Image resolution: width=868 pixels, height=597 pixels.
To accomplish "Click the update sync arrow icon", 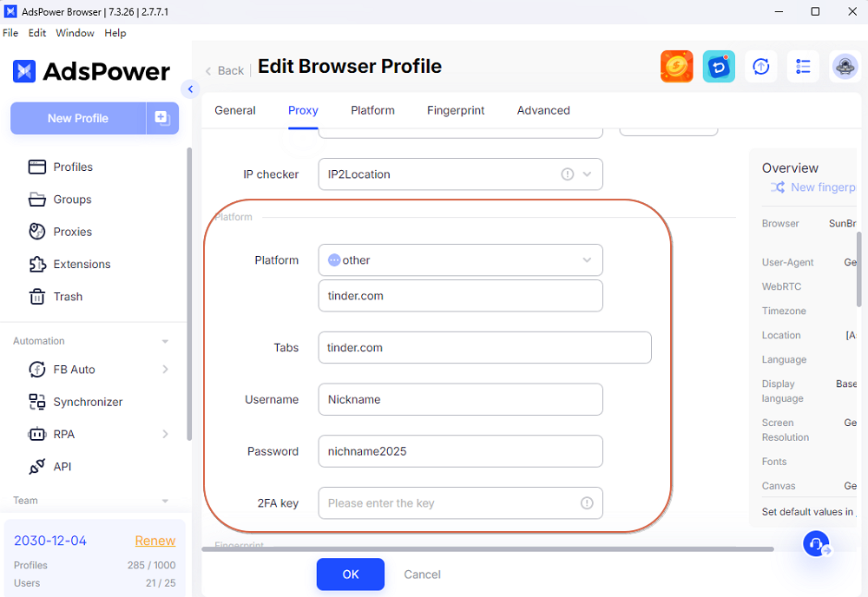I will tap(761, 67).
